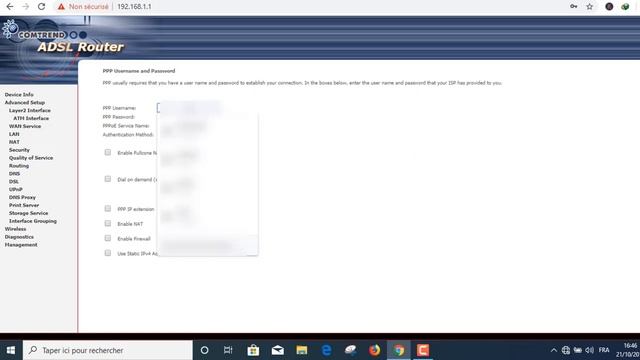
Task: Toggle the Enable Firewall checkbox
Action: click(108, 238)
